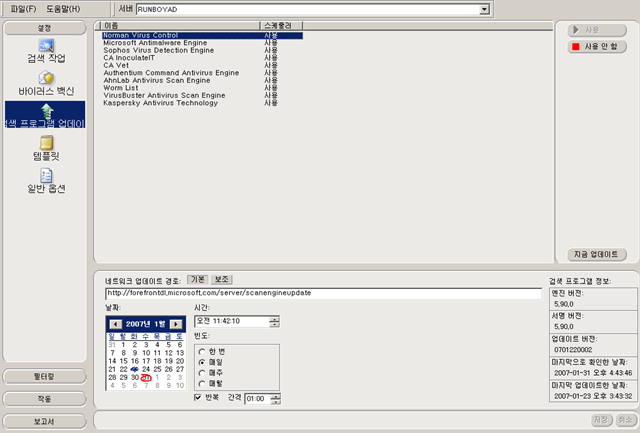Select day 24 in the calendar
The height and width of the screenshot is (433, 640).
click(146, 369)
